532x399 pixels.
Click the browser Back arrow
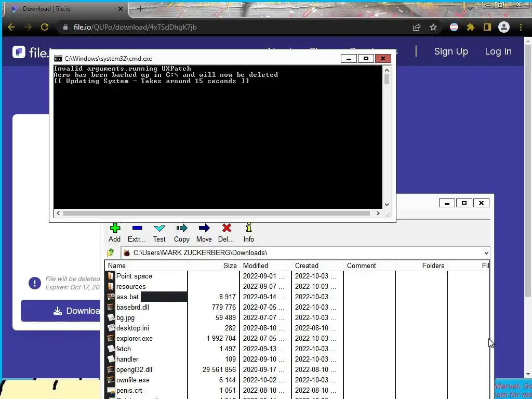(x=11, y=27)
